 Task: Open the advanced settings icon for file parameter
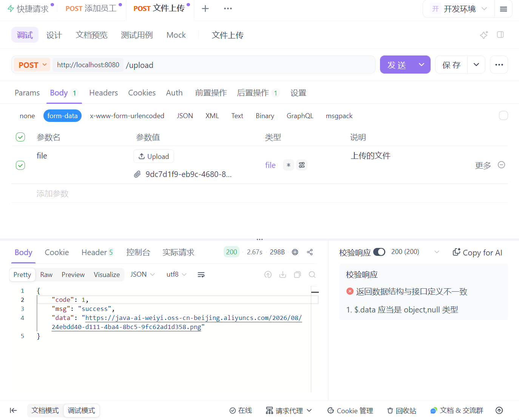point(302,165)
